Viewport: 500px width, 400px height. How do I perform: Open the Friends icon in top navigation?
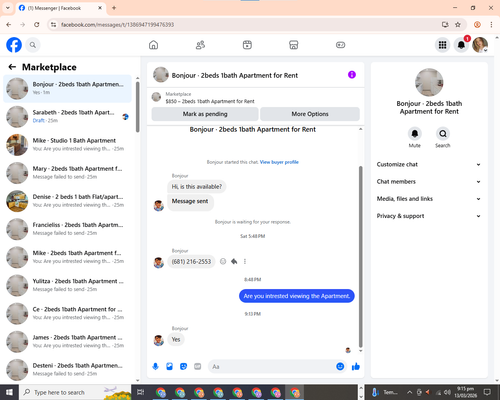click(x=200, y=45)
